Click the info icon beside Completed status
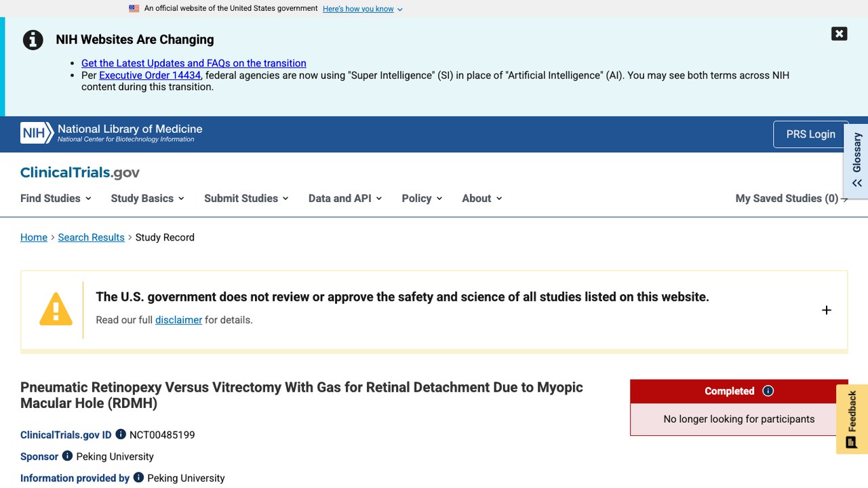 [x=768, y=391]
